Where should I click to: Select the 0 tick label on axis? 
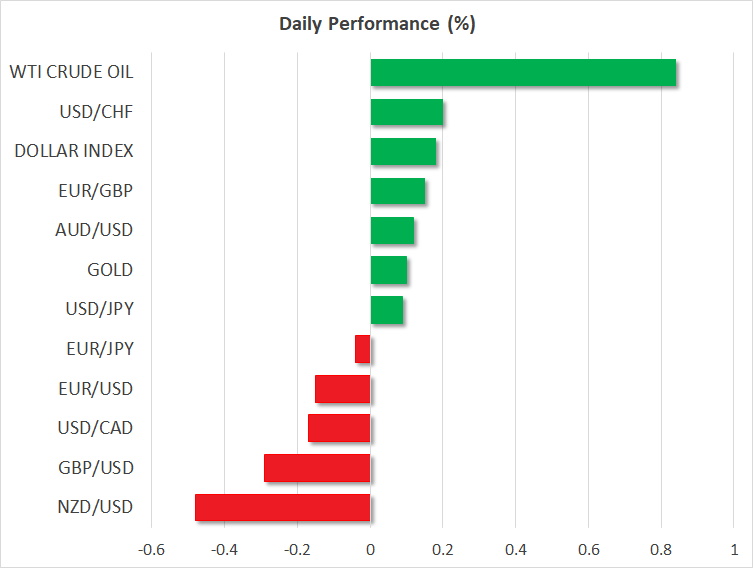(370, 549)
